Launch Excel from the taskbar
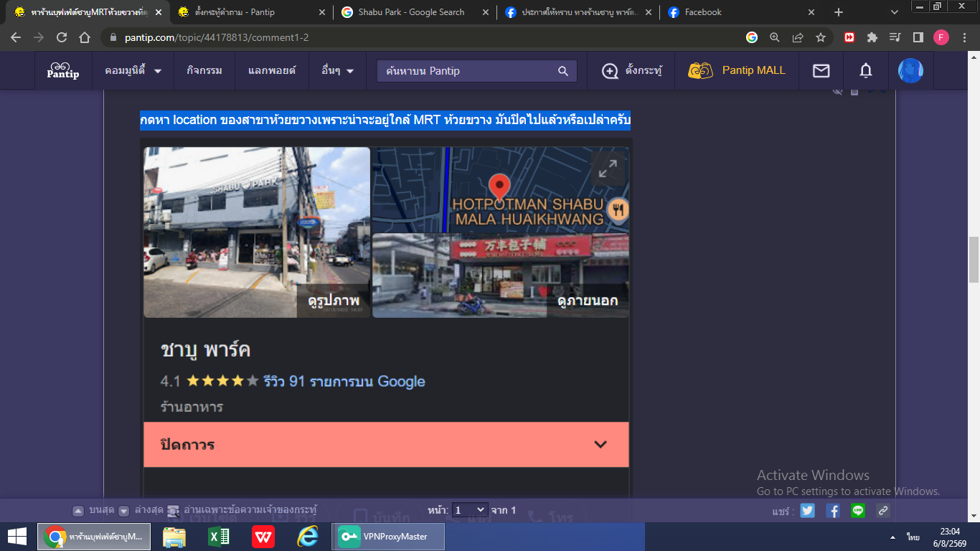The width and height of the screenshot is (980, 551). pyautogui.click(x=218, y=537)
